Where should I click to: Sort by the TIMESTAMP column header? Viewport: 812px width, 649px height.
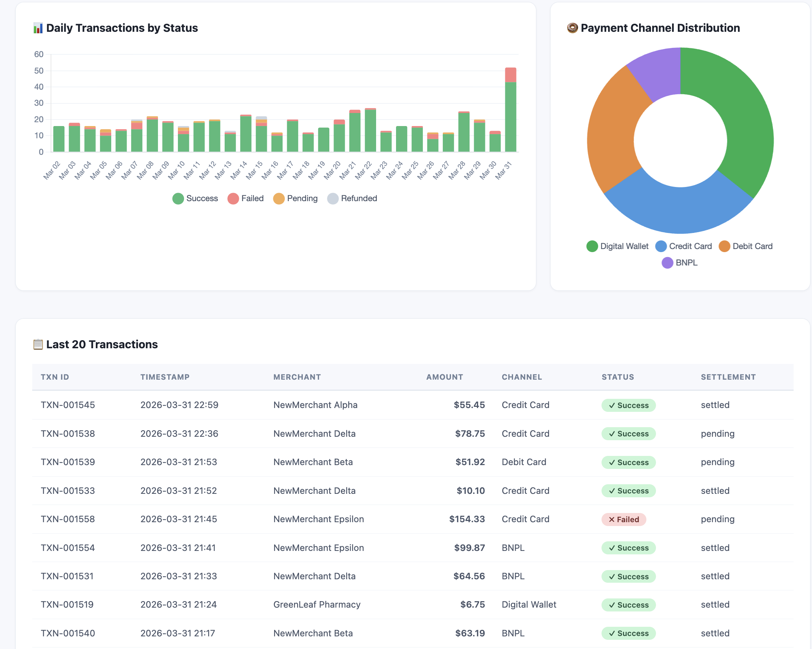(x=165, y=377)
